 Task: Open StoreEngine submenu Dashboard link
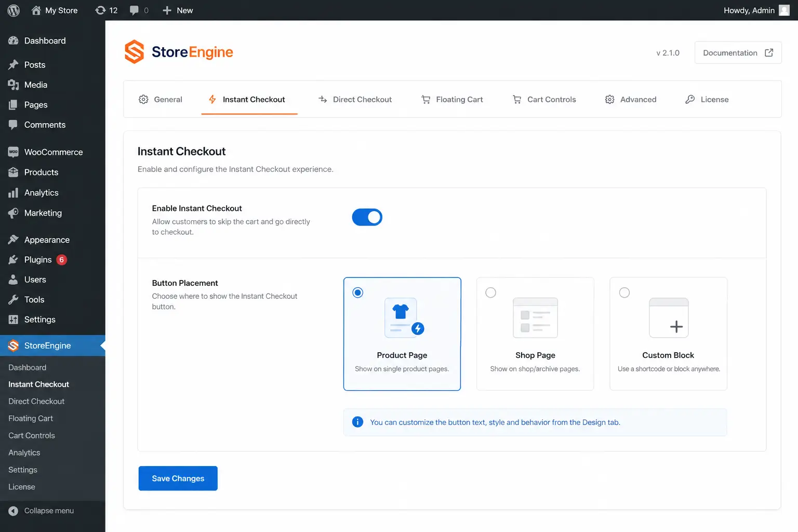pos(27,367)
